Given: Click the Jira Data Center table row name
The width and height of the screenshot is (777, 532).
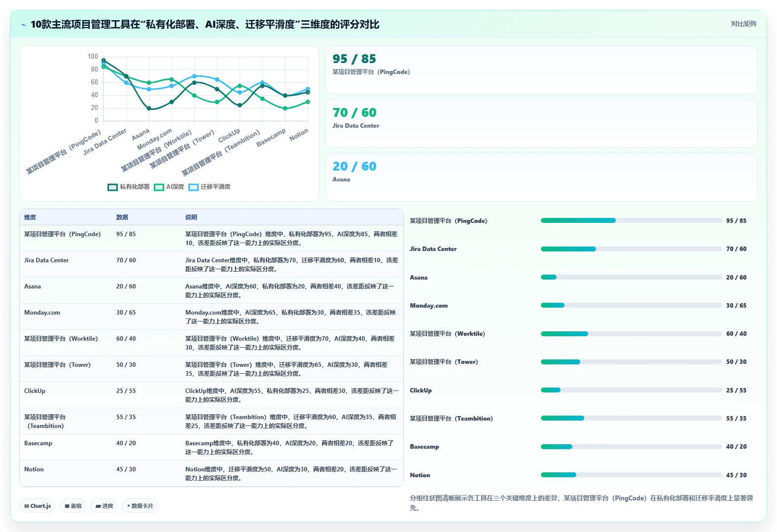Looking at the screenshot, I should coord(46,260).
